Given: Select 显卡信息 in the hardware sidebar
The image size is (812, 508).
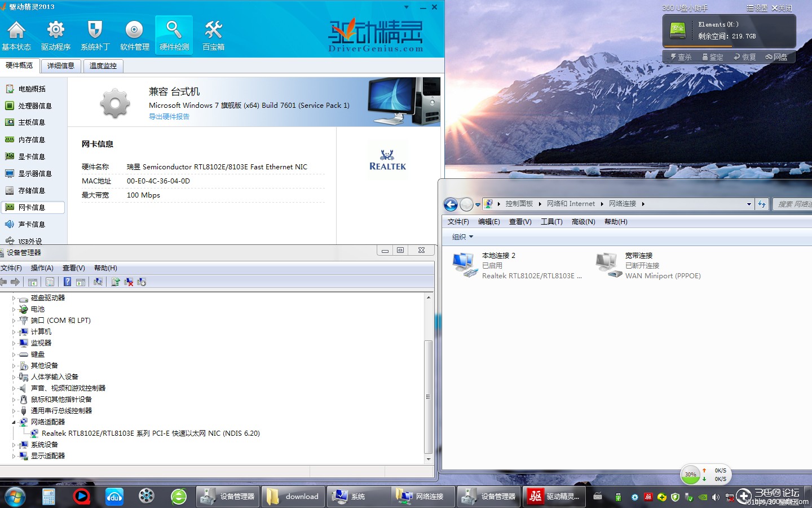Looking at the screenshot, I should [32, 156].
